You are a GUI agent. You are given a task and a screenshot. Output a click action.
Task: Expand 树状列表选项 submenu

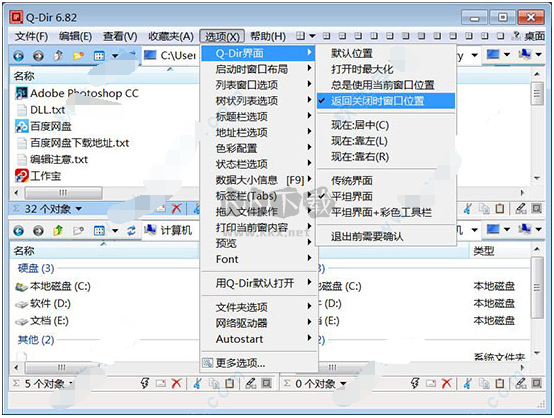pyautogui.click(x=259, y=101)
